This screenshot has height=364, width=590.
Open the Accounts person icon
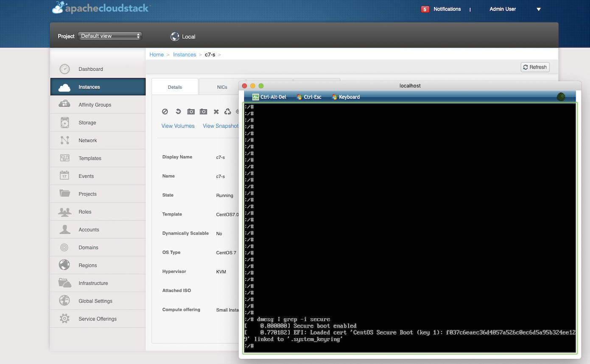[64, 230]
